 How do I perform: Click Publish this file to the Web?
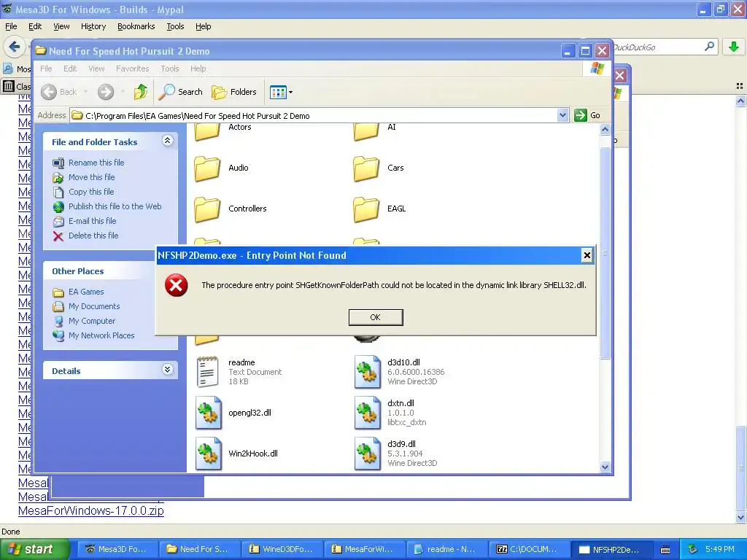click(115, 206)
